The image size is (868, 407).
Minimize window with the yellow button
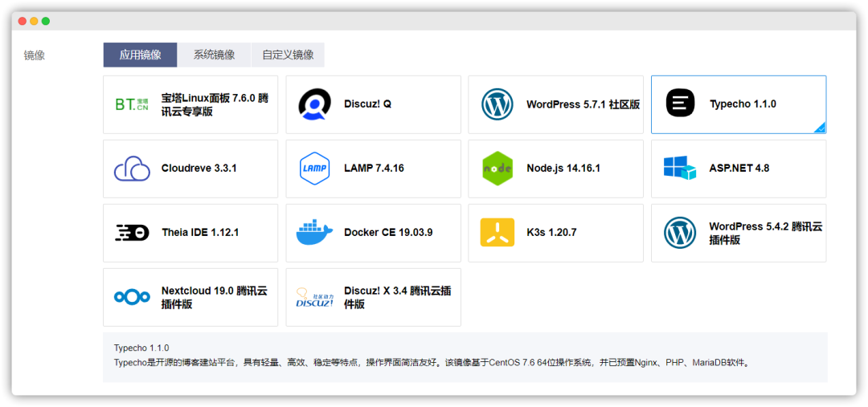pos(34,21)
